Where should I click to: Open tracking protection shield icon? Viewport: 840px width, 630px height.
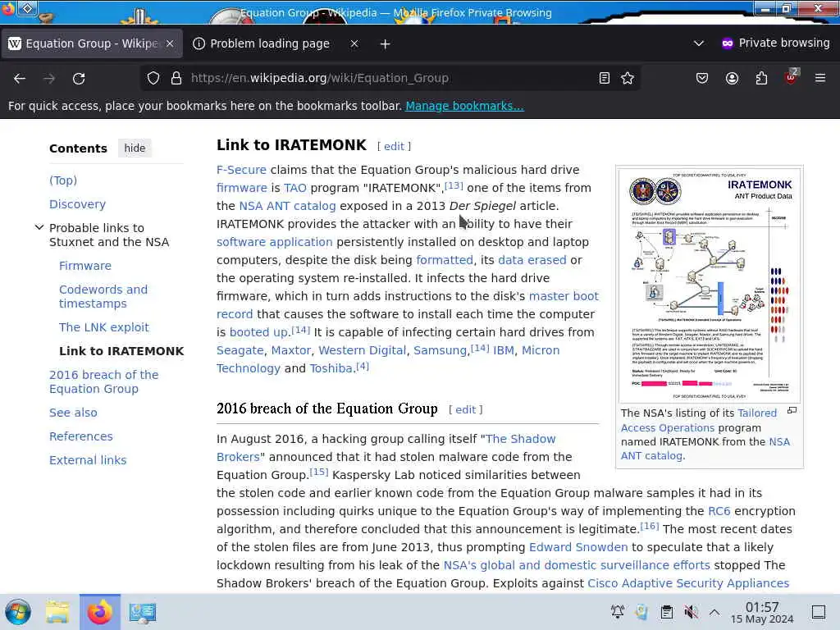click(153, 78)
